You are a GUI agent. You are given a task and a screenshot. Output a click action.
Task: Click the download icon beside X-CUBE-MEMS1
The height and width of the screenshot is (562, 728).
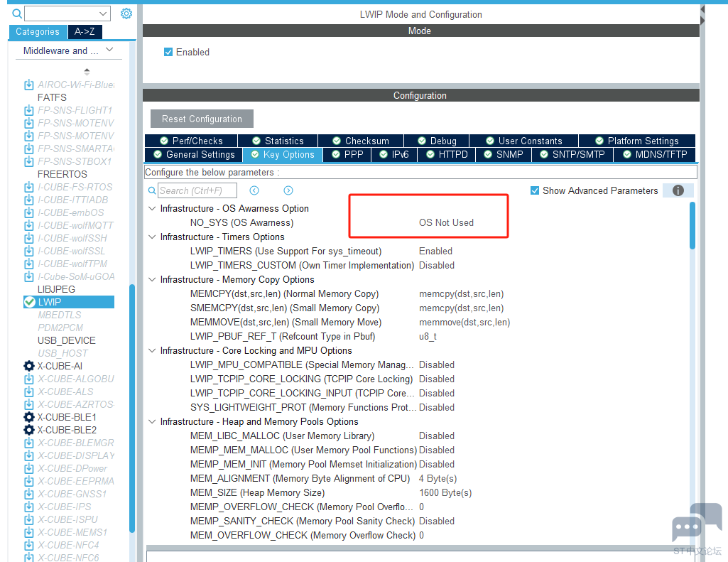tap(29, 532)
